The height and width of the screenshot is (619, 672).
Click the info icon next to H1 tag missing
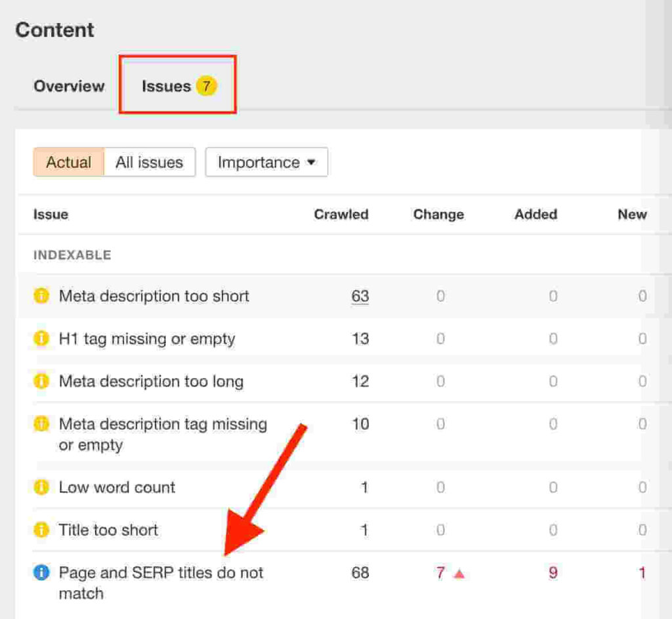(40, 339)
